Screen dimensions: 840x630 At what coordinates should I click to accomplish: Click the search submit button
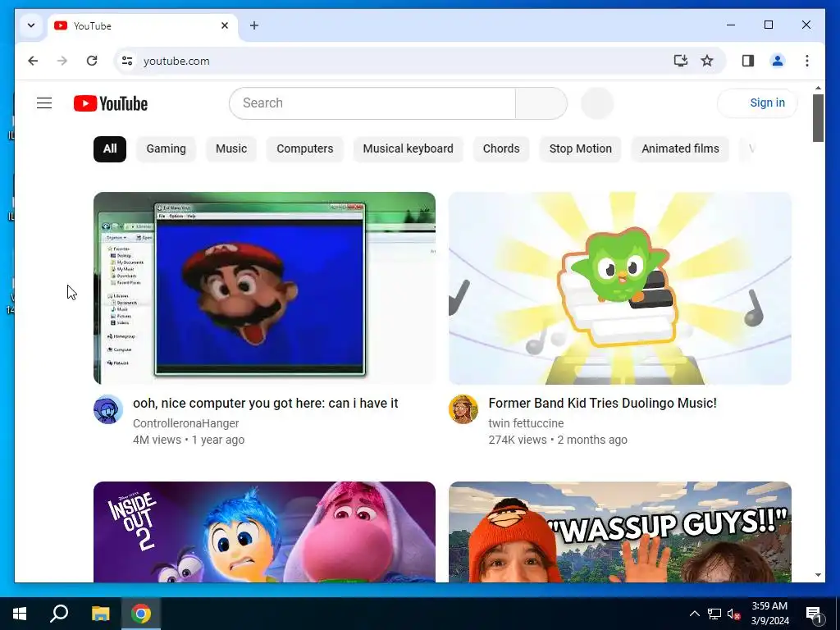pyautogui.click(x=541, y=103)
